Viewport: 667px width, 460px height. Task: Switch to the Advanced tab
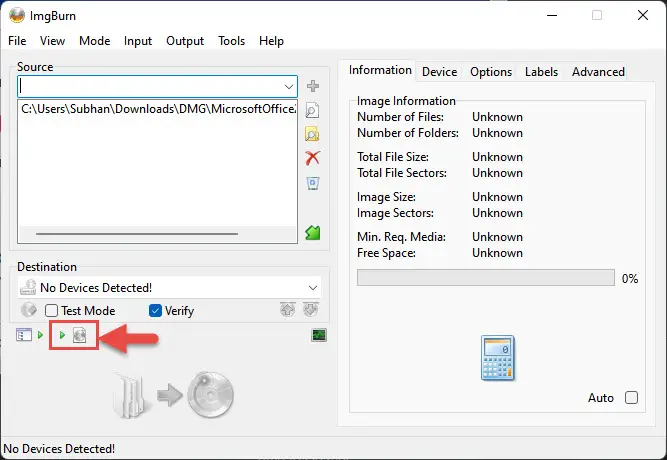click(x=598, y=72)
